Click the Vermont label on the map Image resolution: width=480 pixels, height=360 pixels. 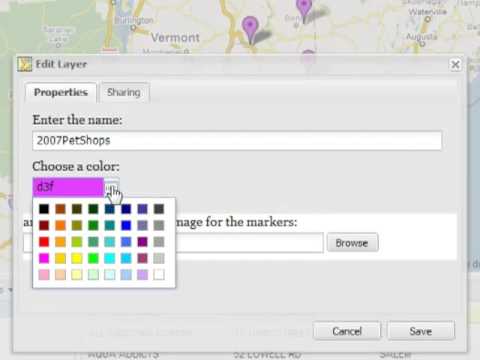(x=175, y=37)
